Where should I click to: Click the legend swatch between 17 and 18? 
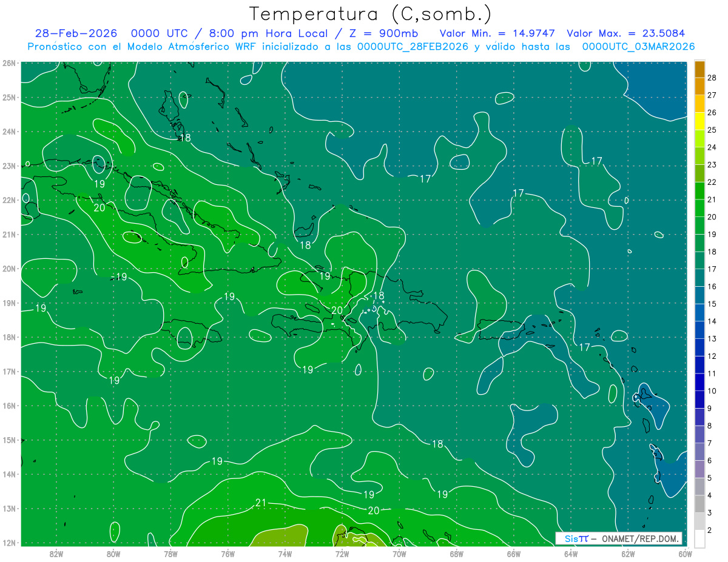click(699, 261)
